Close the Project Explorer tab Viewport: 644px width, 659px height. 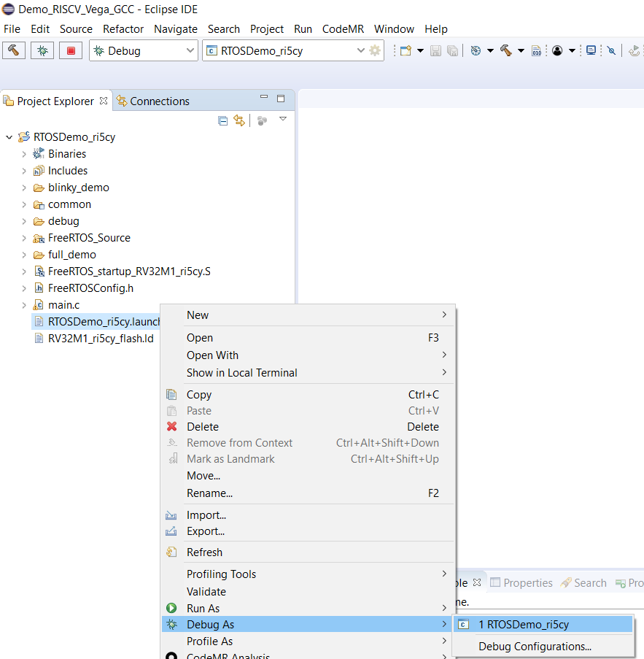click(x=104, y=101)
